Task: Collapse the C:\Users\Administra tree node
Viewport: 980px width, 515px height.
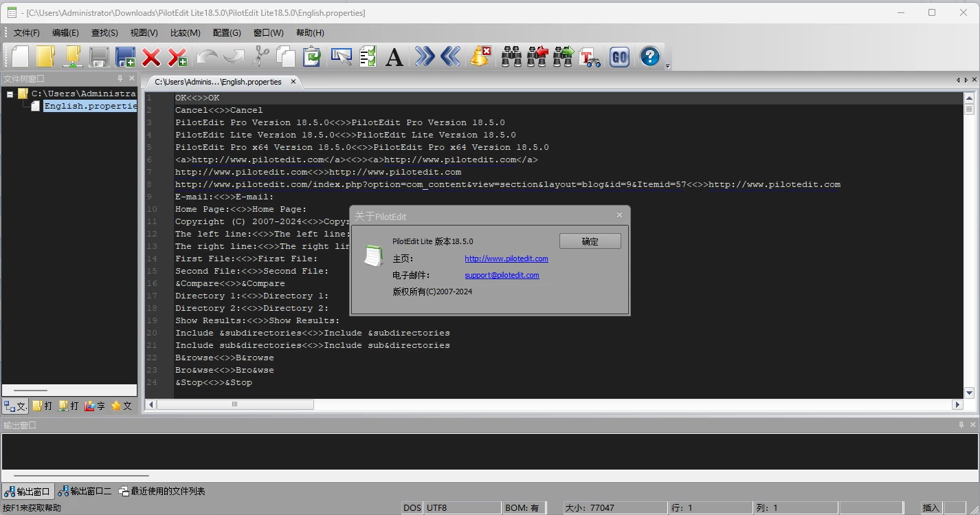Action: coord(10,94)
